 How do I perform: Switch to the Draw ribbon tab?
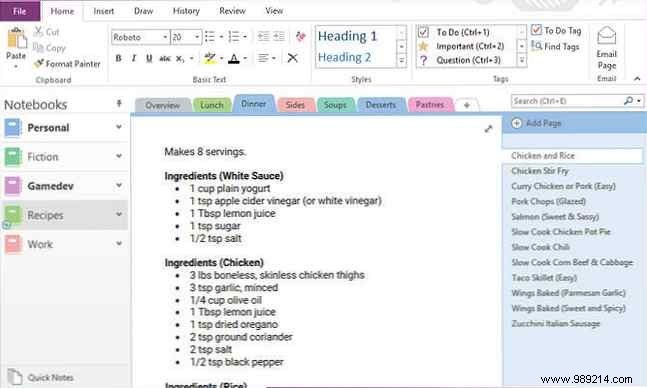(x=144, y=11)
